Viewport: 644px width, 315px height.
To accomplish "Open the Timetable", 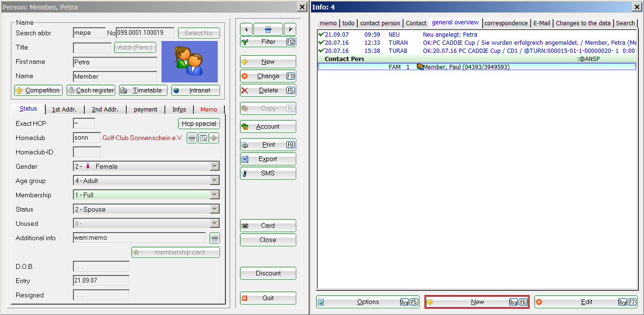I will 143,91.
